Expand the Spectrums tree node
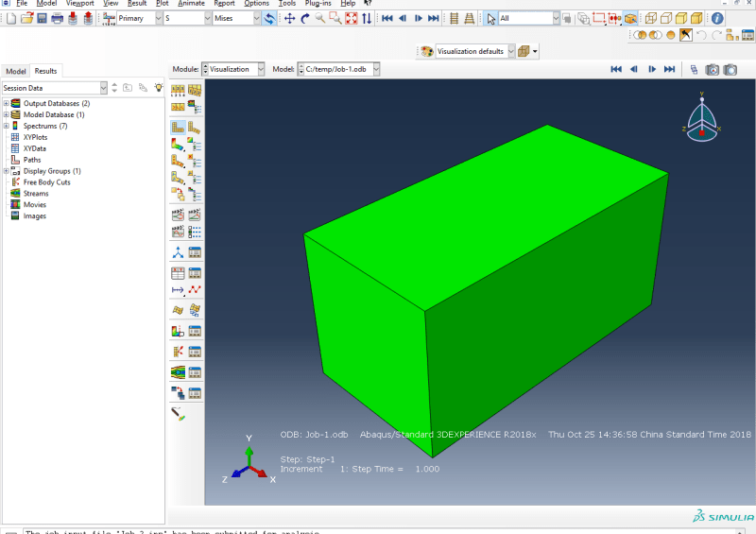The height and width of the screenshot is (534, 756). click(7, 126)
